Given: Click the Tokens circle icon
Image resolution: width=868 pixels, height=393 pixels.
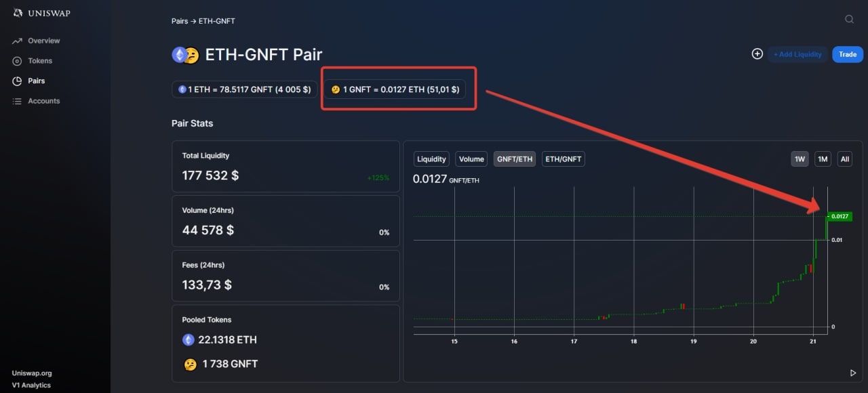Looking at the screenshot, I should pyautogui.click(x=17, y=61).
